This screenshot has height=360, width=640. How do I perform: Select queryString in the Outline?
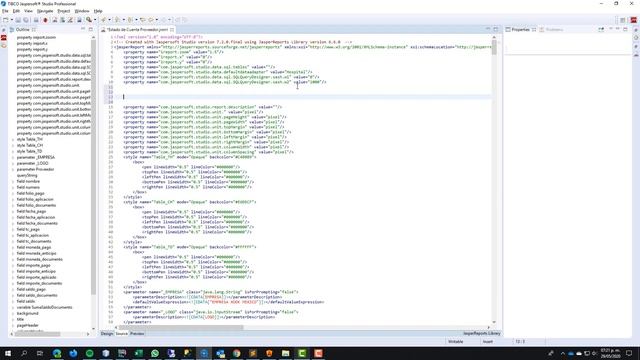coord(27,176)
